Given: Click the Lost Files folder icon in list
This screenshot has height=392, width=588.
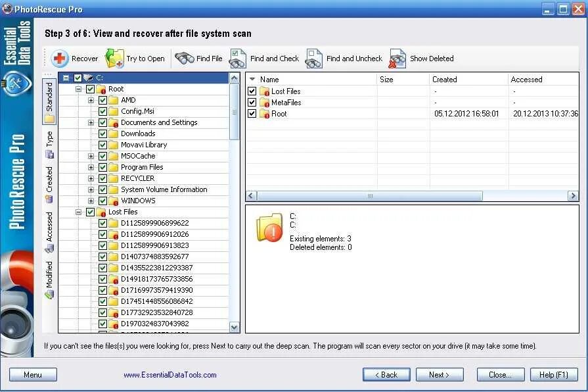Looking at the screenshot, I should coord(264,91).
